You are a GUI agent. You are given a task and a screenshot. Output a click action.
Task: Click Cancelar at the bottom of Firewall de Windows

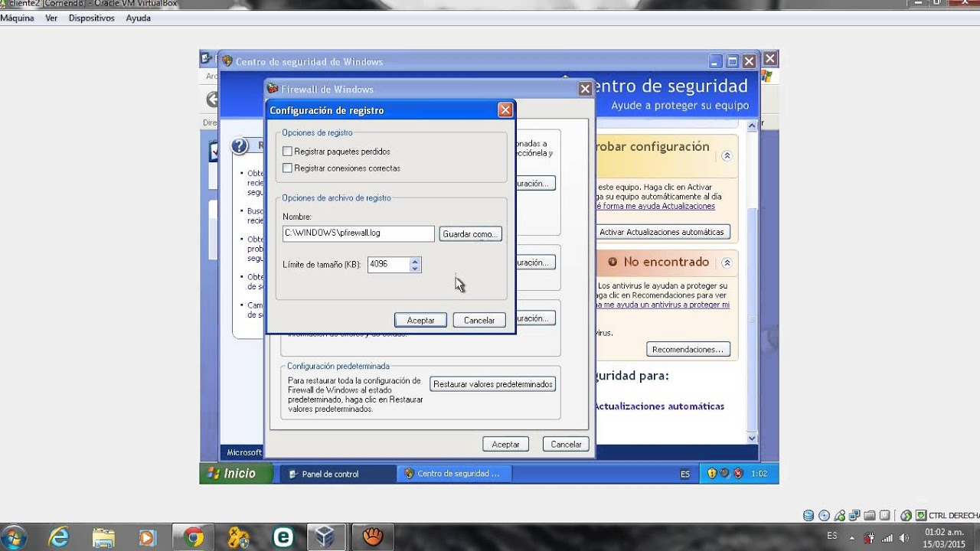click(x=567, y=444)
